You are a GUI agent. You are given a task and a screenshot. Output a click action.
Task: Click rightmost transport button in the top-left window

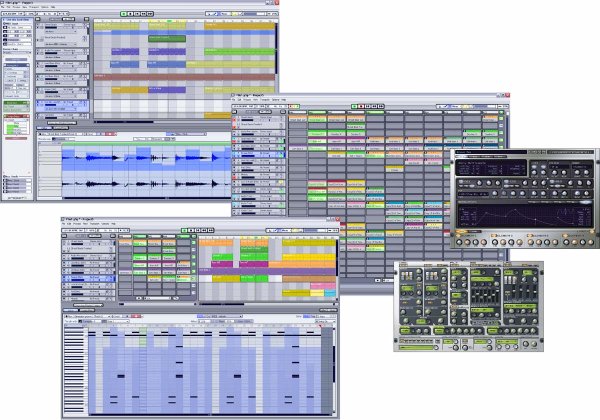150,14
